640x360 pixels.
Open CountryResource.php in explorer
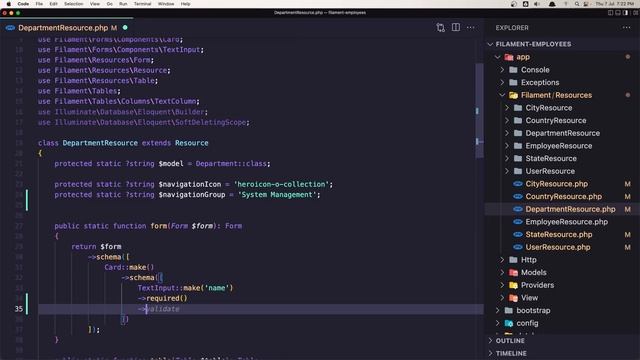click(563, 196)
